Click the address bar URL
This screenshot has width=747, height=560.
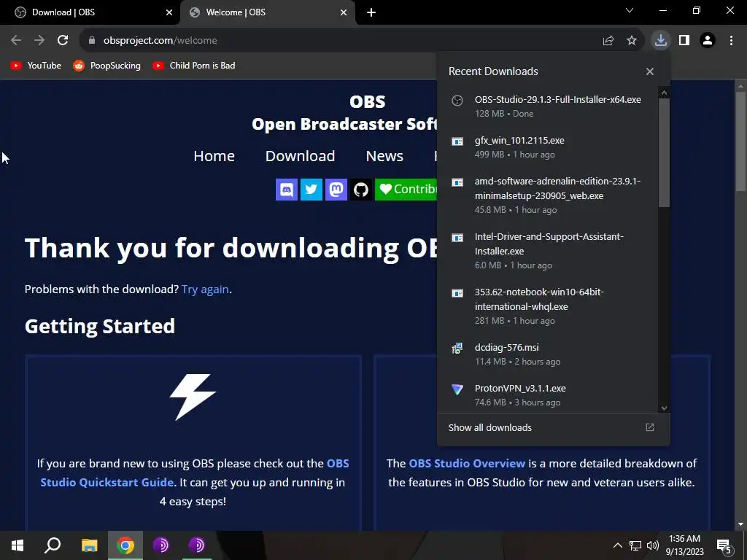click(160, 41)
